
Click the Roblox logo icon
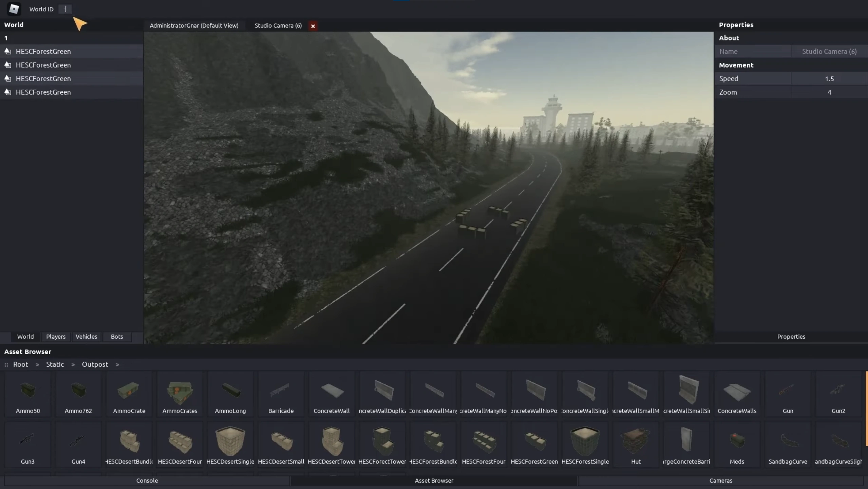[x=14, y=9]
